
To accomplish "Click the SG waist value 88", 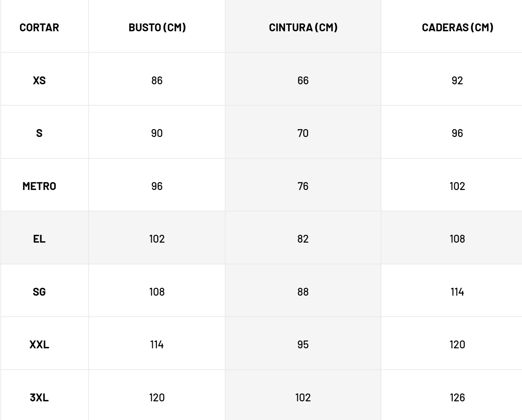I will [303, 292].
